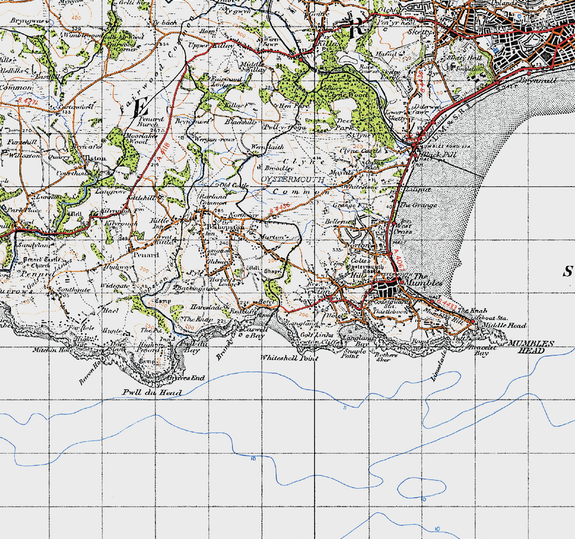Click the Whiteshell Point label
This screenshot has width=575, height=539.
click(289, 358)
